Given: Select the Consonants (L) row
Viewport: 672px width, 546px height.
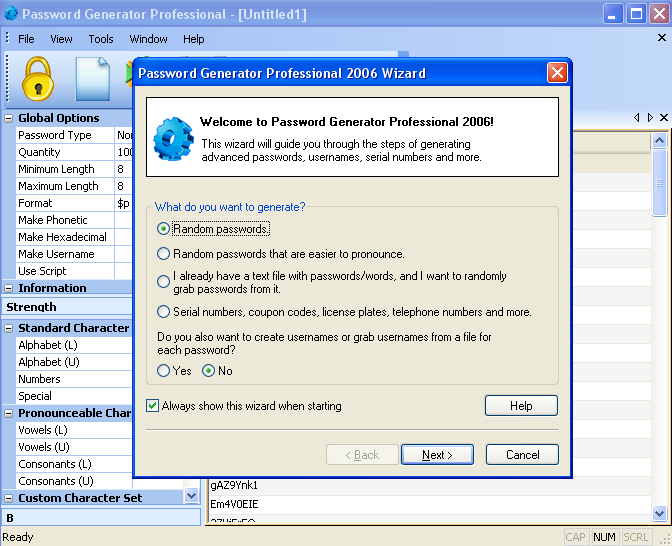Looking at the screenshot, I should [74, 465].
